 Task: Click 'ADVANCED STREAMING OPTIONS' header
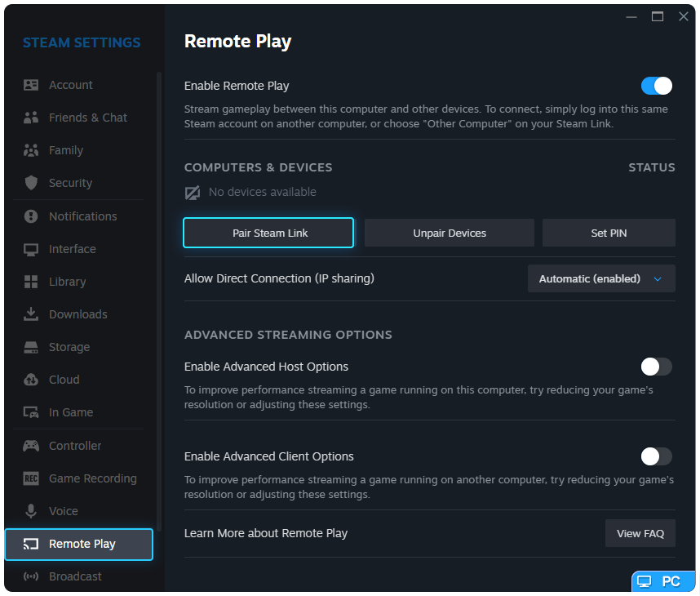coord(288,335)
